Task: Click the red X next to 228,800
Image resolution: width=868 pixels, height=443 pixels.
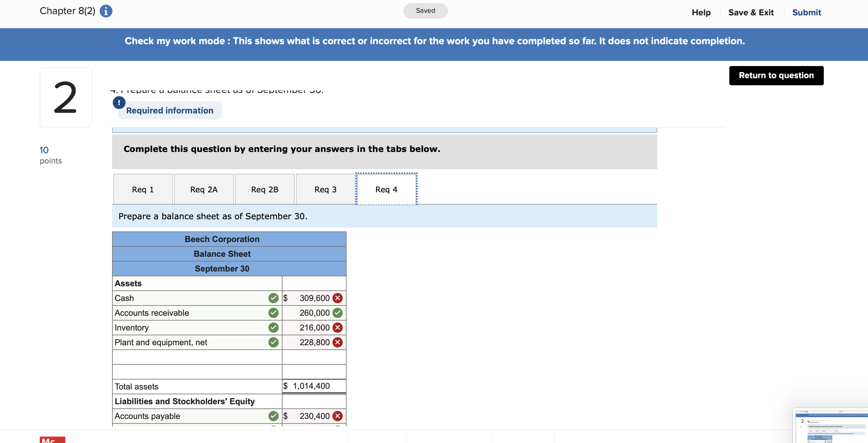Action: pyautogui.click(x=338, y=342)
